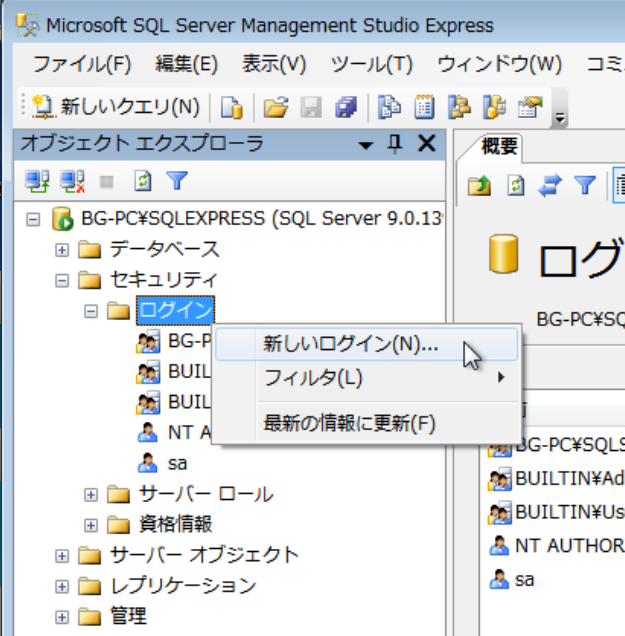Click the Save All stacked-disks icon
Image resolution: width=625 pixels, height=636 pixels.
[x=346, y=107]
